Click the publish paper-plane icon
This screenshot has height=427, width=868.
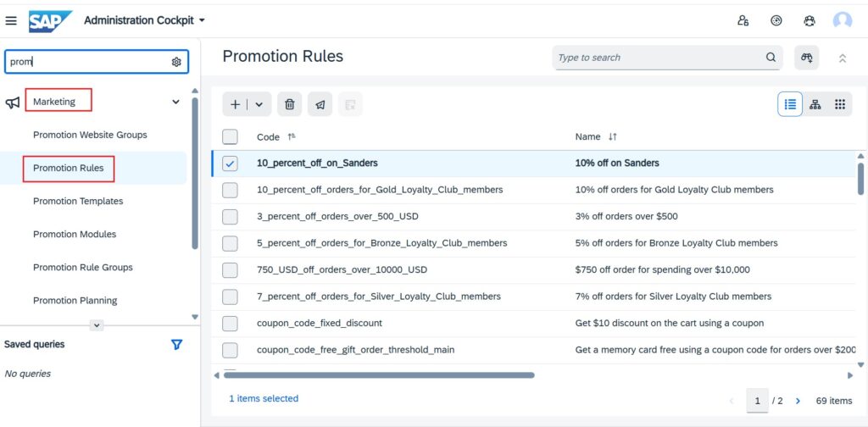click(x=320, y=104)
